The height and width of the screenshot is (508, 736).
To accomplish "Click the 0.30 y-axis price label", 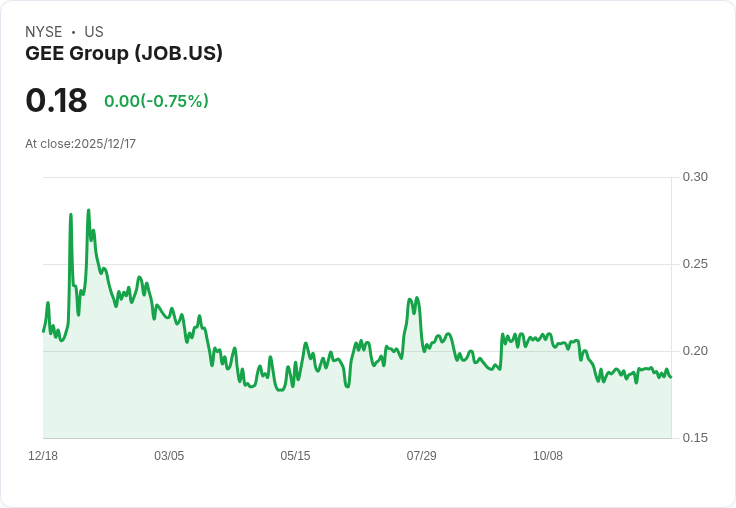I will point(695,177).
